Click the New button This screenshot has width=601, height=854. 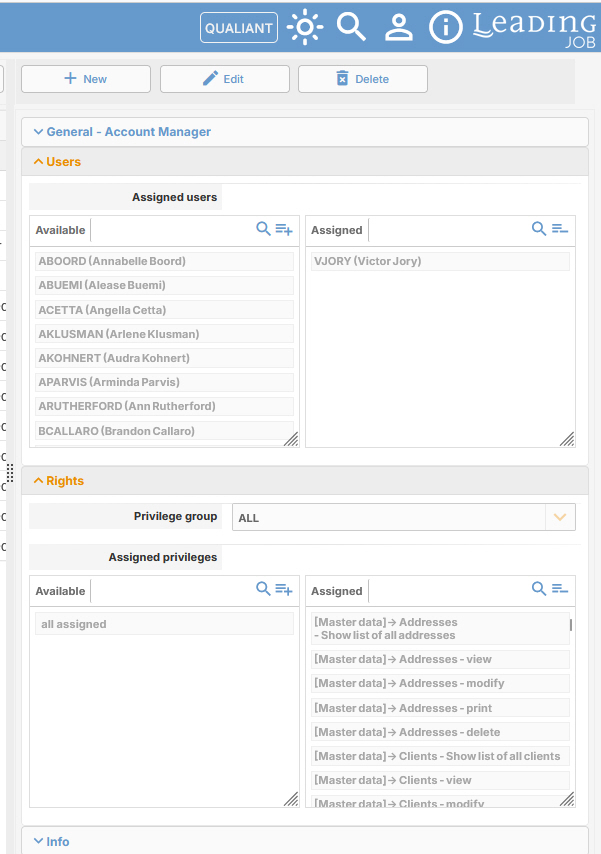(x=86, y=79)
